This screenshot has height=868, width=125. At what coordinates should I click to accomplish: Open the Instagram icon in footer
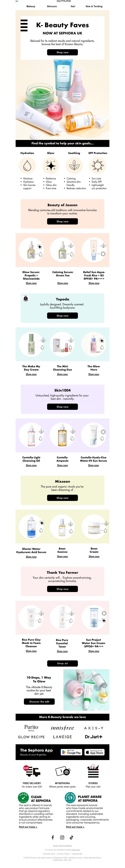pyautogui.click(x=62, y=837)
